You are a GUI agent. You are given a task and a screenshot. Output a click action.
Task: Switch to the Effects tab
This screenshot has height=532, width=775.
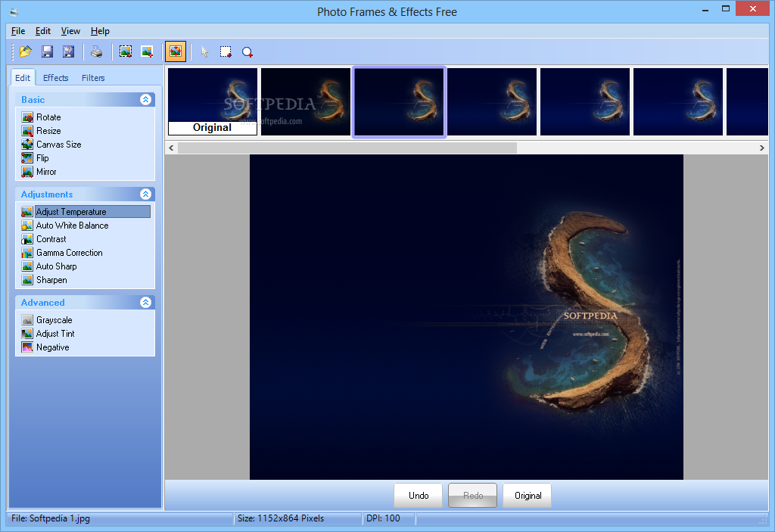55,78
